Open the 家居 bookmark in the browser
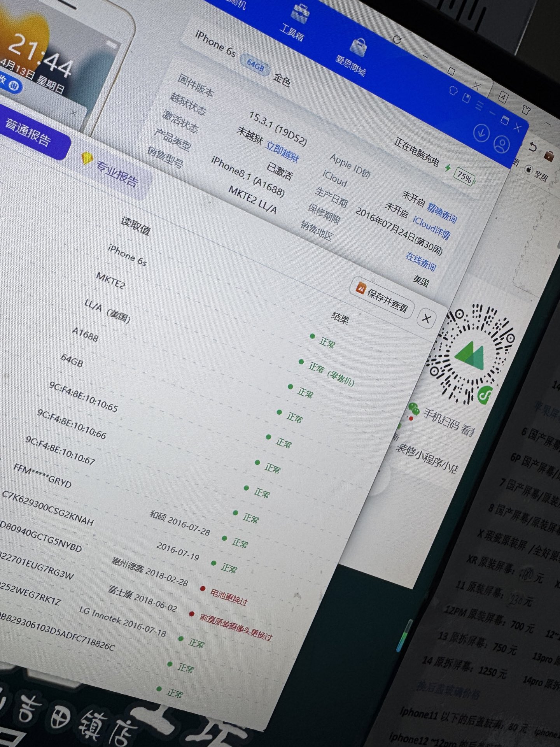 coord(537,174)
